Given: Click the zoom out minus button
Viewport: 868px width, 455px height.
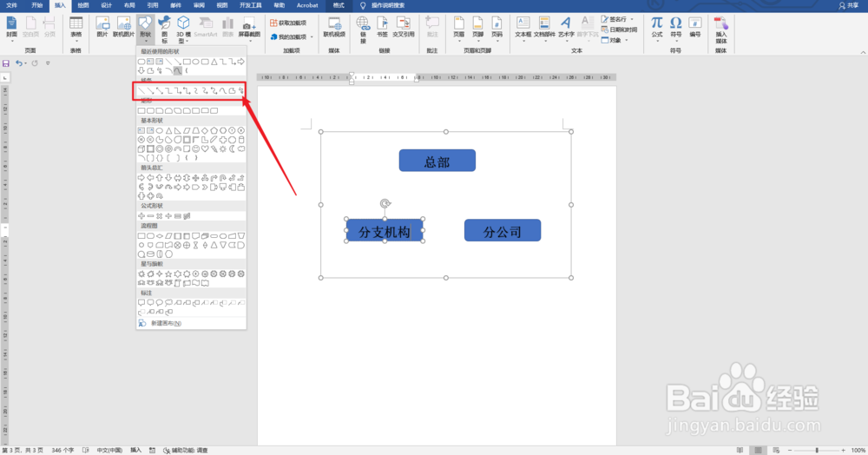Looking at the screenshot, I should pos(790,451).
